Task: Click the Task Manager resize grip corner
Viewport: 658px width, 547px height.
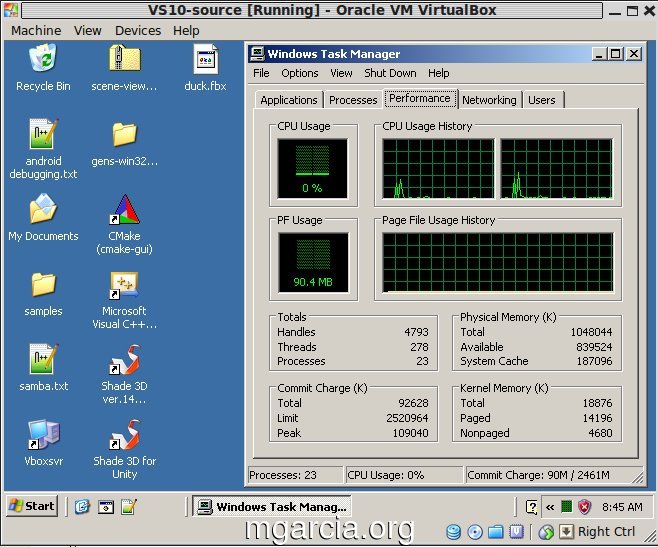Action: coord(637,477)
